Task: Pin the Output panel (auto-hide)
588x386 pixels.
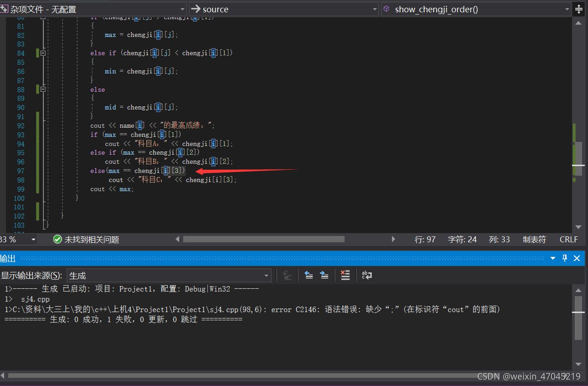Action: click(x=565, y=258)
